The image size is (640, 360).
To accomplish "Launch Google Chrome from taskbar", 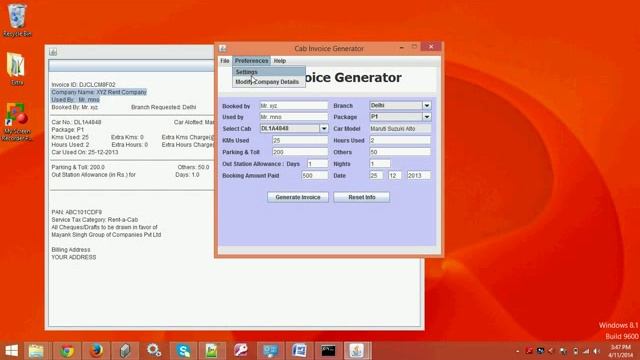I will 67,351.
